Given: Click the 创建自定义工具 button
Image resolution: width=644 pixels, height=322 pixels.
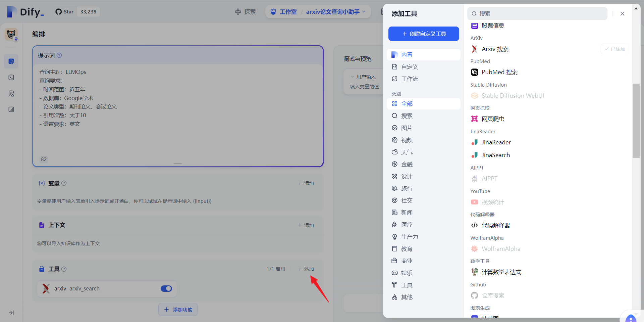Looking at the screenshot, I should (424, 34).
